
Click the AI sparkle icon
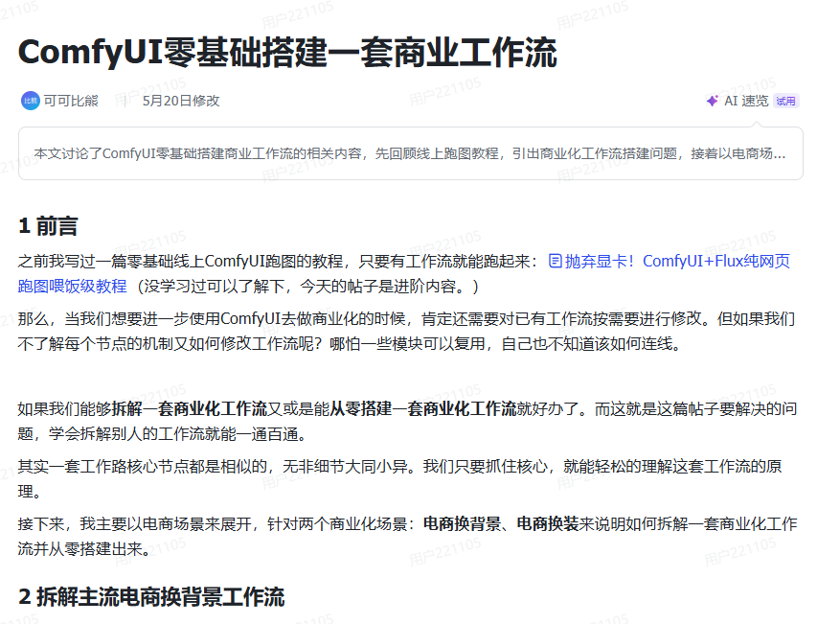pyautogui.click(x=712, y=101)
